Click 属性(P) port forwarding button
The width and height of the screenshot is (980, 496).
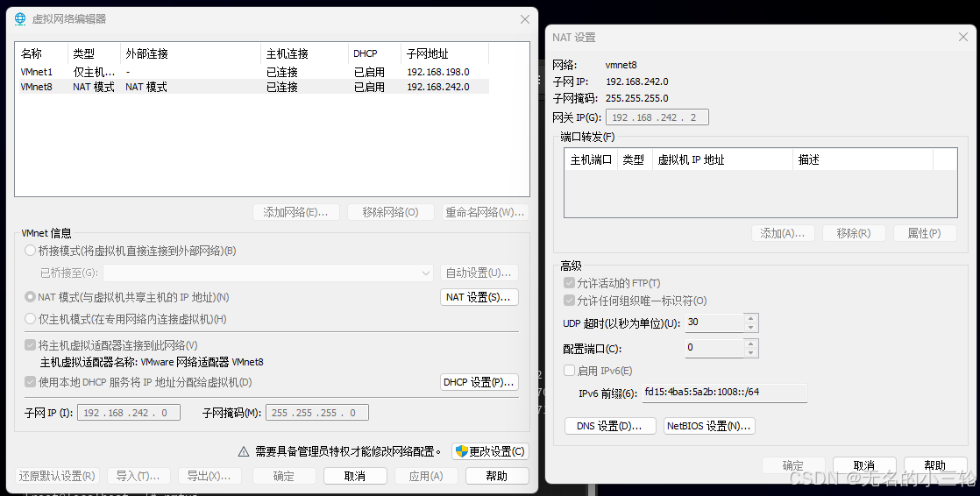click(x=926, y=233)
